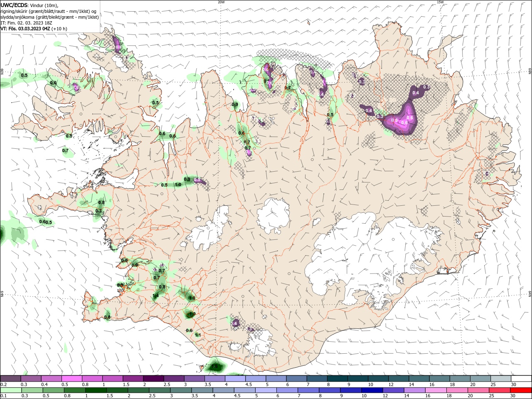The image size is (532, 399).
Task: Click the '0.2' label of the upper legend
Action: [x=3, y=384]
